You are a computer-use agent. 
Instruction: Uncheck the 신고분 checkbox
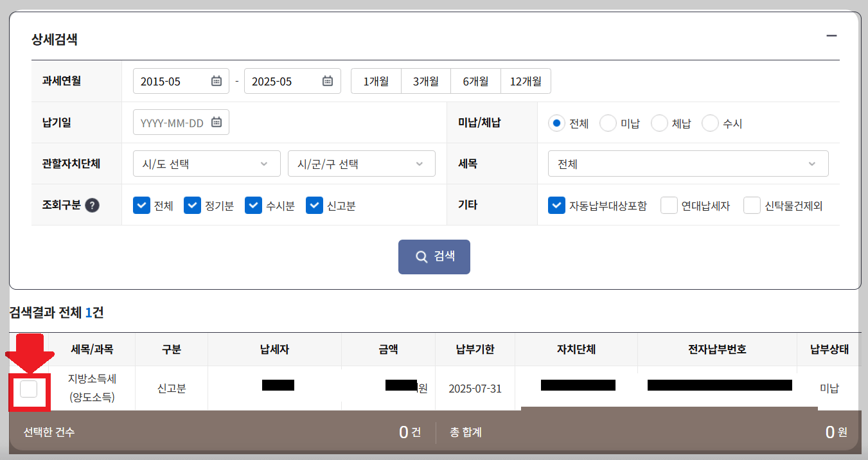tap(314, 205)
